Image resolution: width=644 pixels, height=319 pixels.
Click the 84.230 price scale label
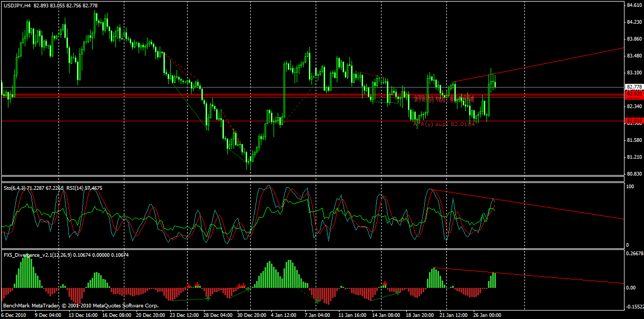(x=634, y=22)
